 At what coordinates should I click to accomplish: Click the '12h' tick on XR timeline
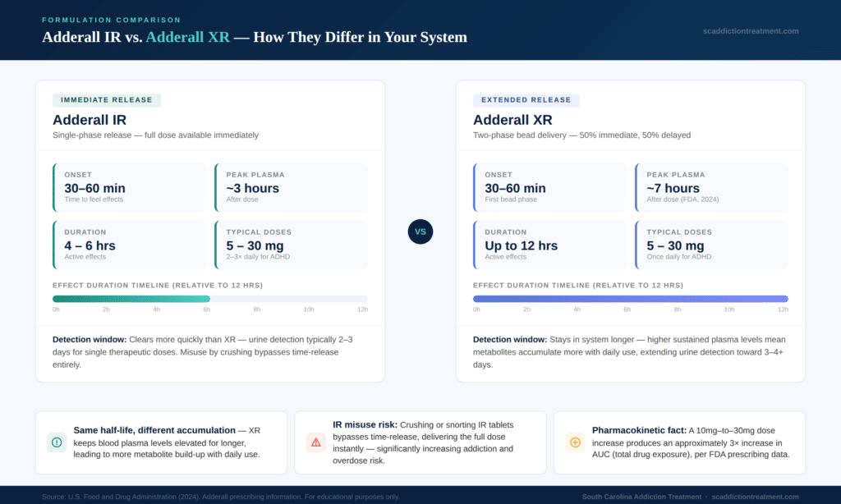(783, 309)
